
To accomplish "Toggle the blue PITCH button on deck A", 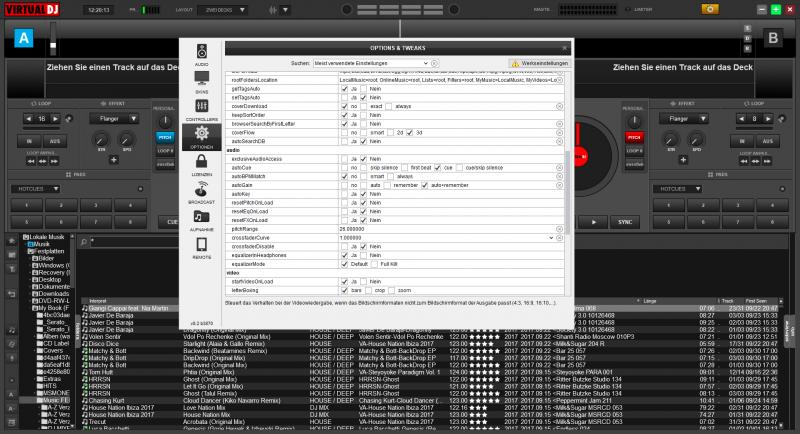I will point(165,137).
